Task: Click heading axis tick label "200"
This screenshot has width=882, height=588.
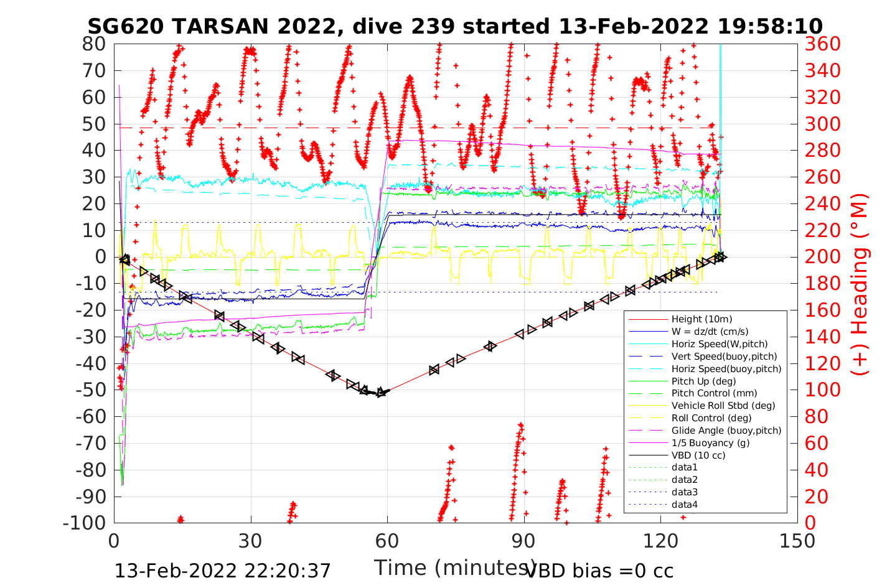Action: tap(822, 256)
